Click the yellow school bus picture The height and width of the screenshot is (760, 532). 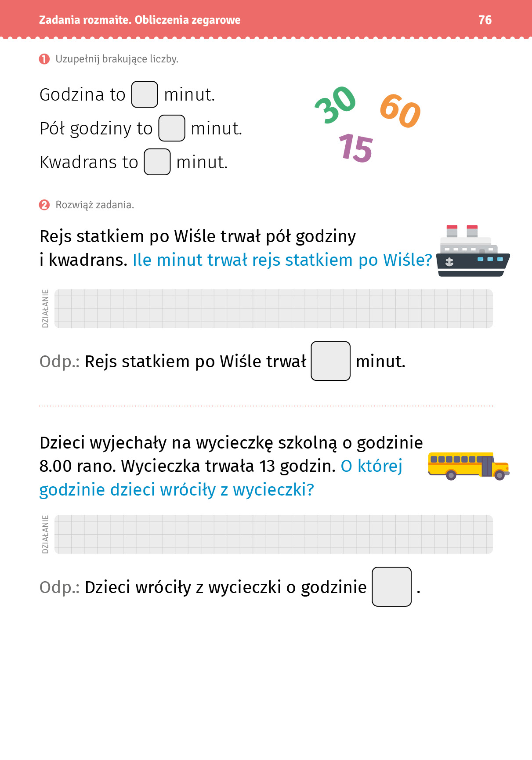[468, 466]
